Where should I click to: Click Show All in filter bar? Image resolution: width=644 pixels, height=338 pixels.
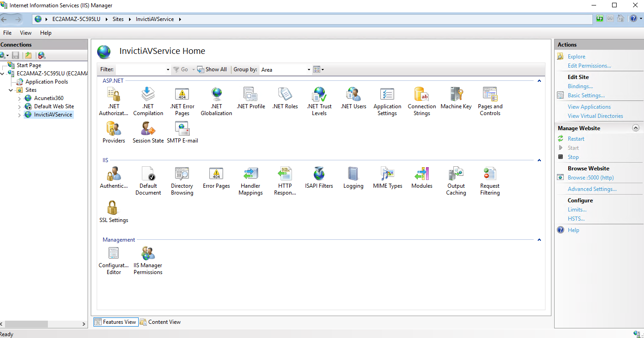click(x=212, y=69)
